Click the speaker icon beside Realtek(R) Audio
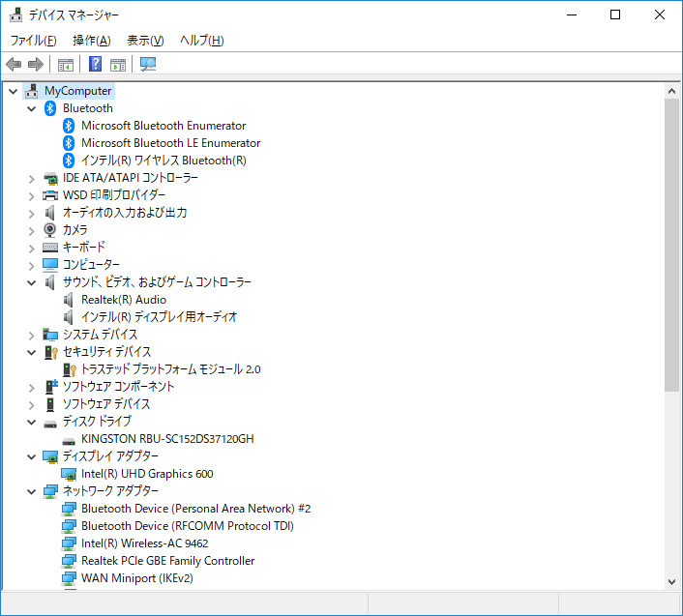 click(x=69, y=300)
